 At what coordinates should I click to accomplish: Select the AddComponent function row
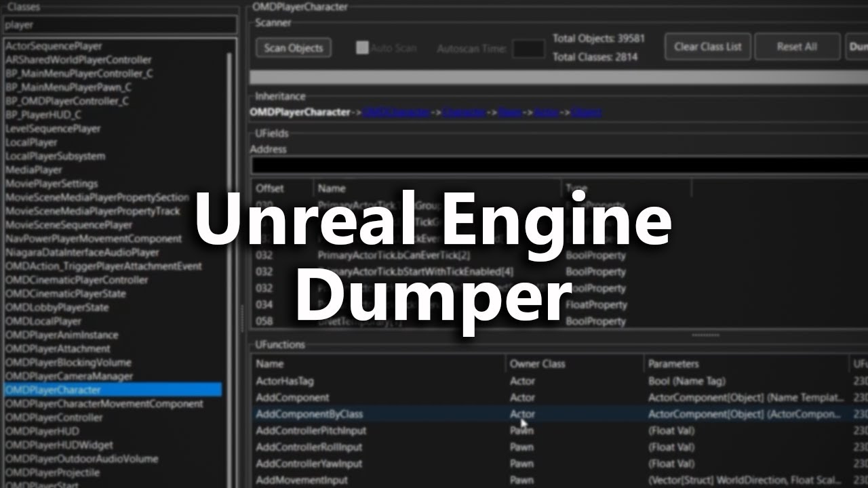point(559,398)
